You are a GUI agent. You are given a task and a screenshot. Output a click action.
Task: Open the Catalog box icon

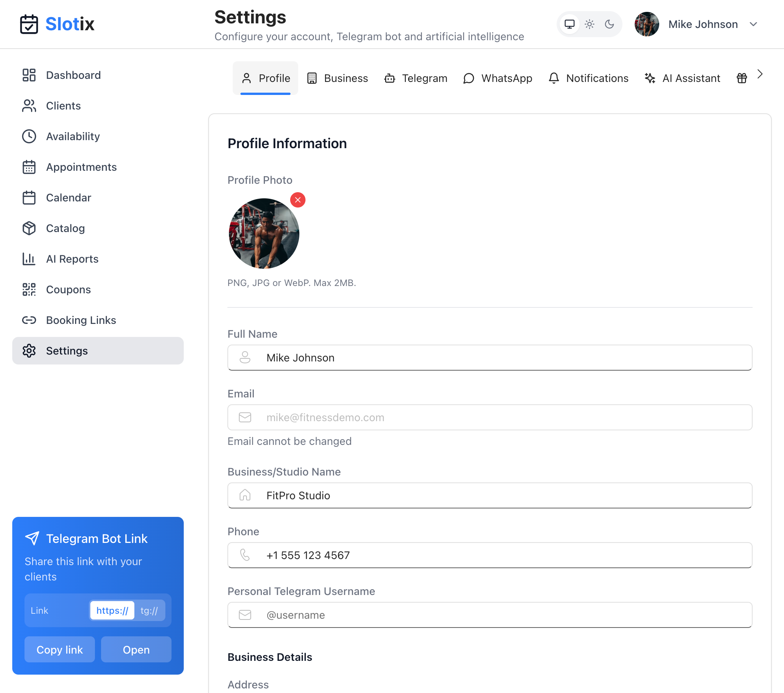pos(29,228)
